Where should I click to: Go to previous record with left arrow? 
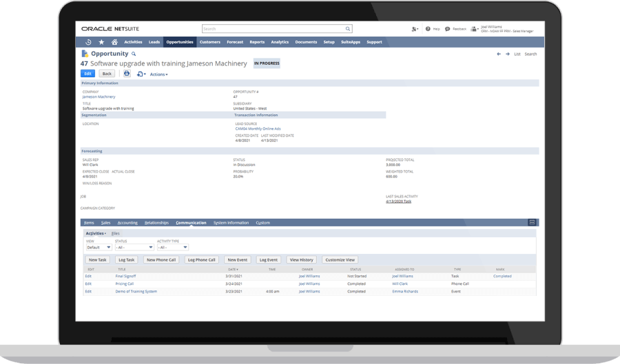click(499, 54)
